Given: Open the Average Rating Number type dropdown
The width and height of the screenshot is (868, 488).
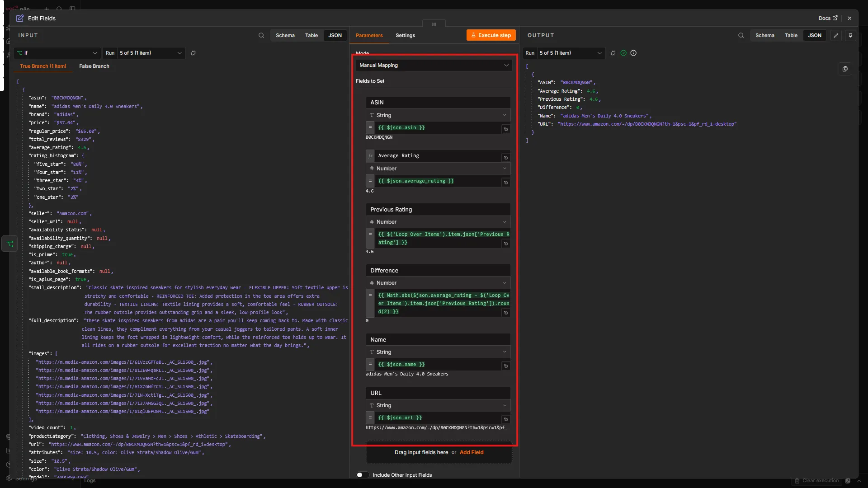Looking at the screenshot, I should (438, 169).
